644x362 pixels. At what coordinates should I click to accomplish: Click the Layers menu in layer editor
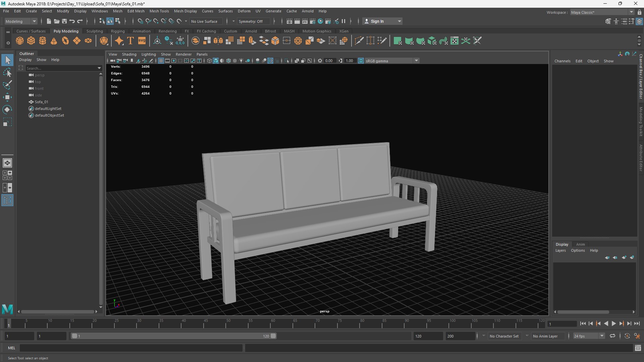click(560, 250)
